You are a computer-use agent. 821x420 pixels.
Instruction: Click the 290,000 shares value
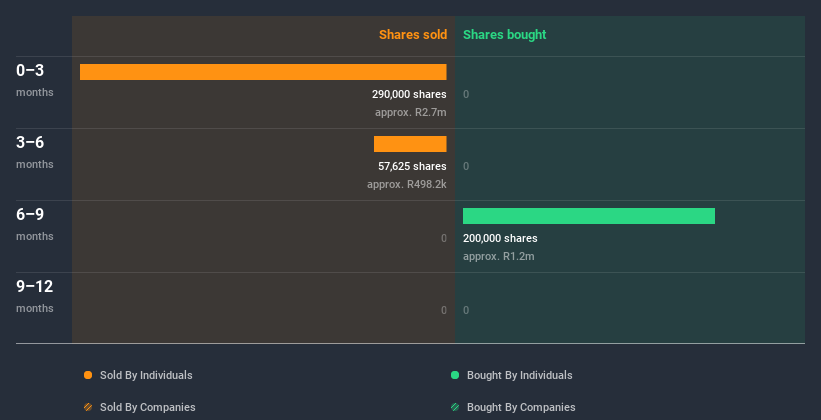pos(409,94)
